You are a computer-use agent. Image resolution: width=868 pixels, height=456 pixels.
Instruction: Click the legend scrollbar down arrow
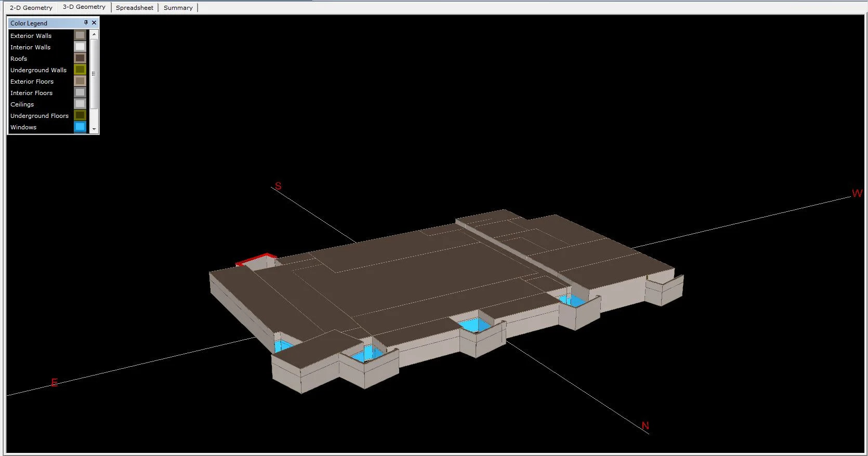[94, 129]
